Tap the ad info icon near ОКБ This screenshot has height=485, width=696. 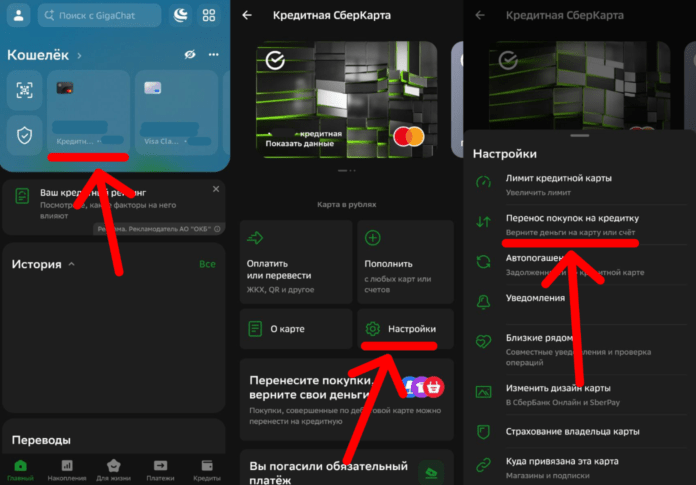[x=217, y=229]
